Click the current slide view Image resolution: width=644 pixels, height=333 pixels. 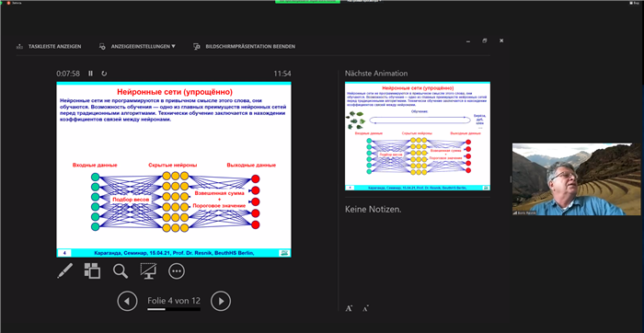[x=174, y=169]
